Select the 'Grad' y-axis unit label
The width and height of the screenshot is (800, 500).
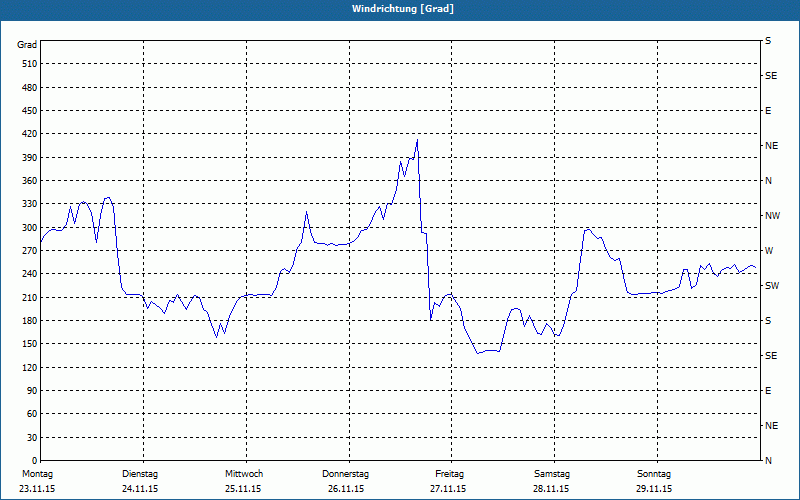click(x=27, y=45)
